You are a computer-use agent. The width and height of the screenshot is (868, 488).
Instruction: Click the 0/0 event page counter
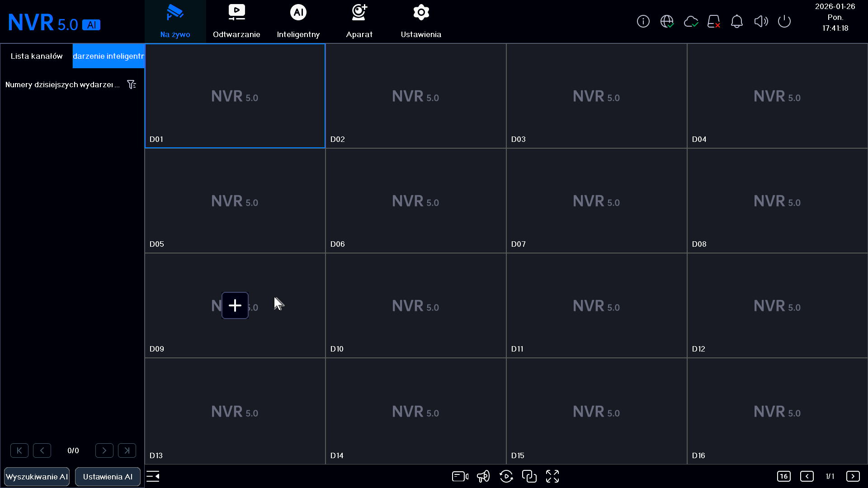73,450
